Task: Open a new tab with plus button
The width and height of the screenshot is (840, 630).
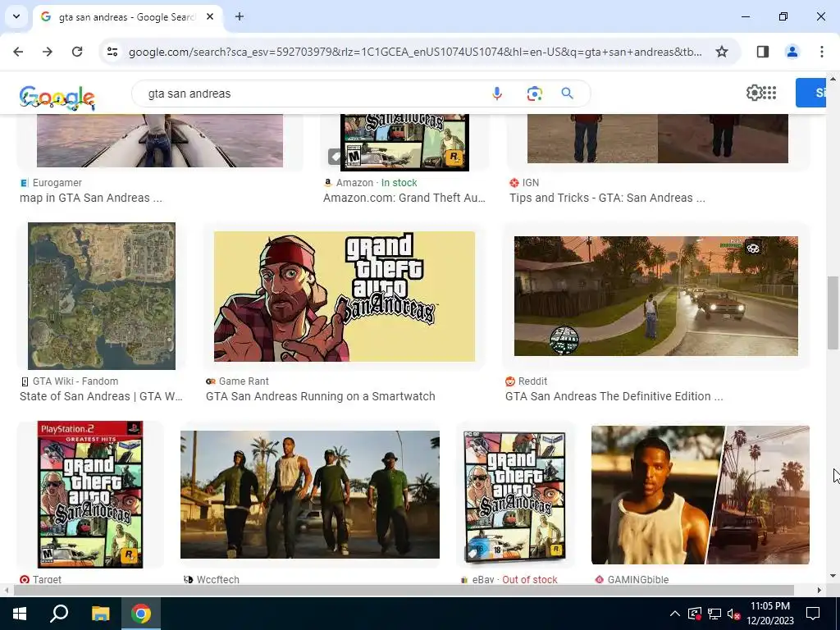Action: pos(240,16)
